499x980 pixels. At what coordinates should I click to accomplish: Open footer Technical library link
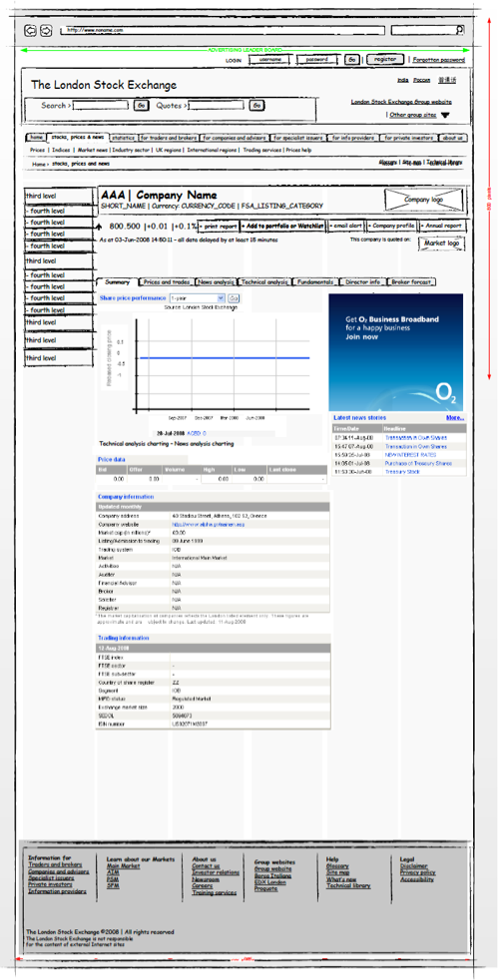pos(348,885)
